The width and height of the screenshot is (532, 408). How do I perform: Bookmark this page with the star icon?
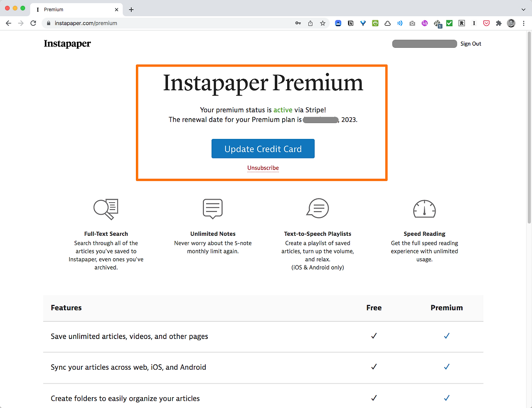[x=323, y=23]
